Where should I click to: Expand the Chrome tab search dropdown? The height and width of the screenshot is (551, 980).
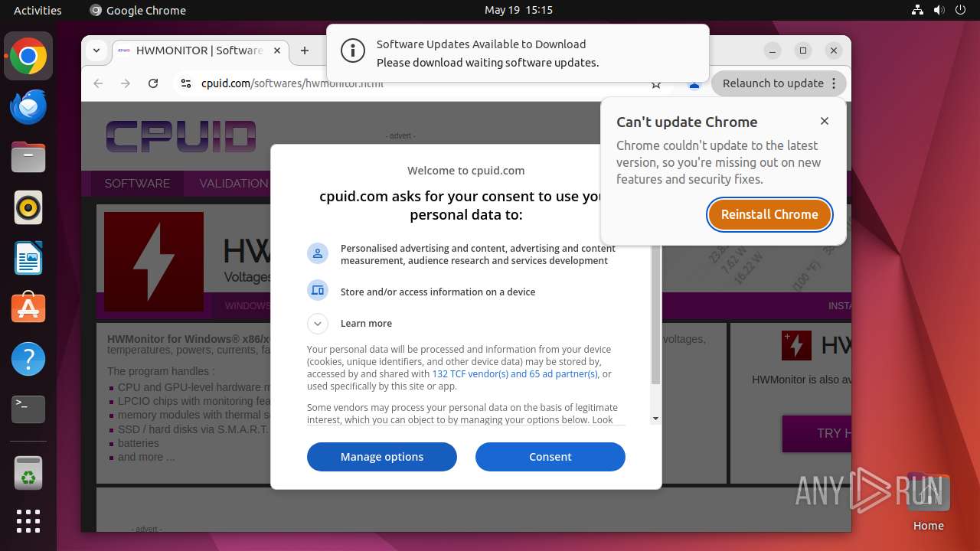(x=96, y=51)
